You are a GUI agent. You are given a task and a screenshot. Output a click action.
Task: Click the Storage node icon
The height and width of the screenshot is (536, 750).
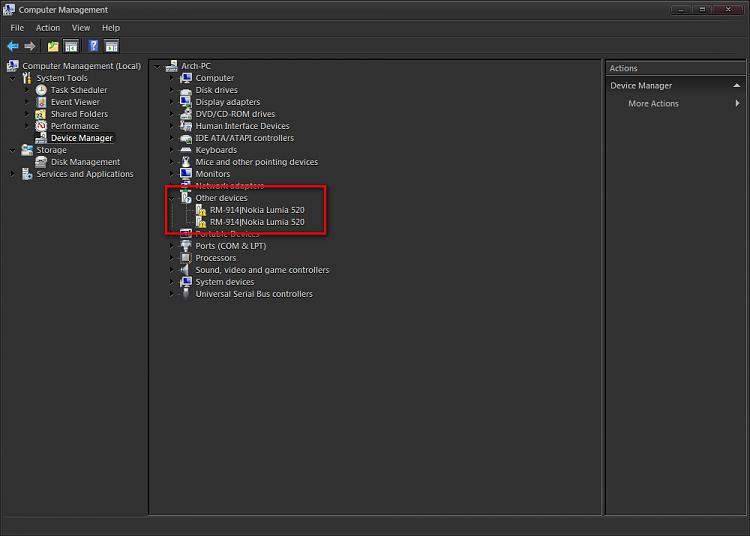pos(27,150)
